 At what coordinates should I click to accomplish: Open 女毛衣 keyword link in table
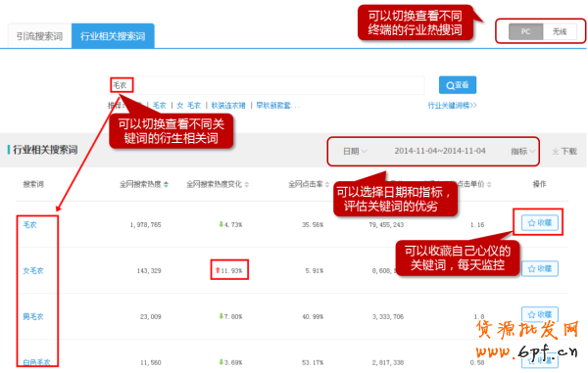click(33, 270)
